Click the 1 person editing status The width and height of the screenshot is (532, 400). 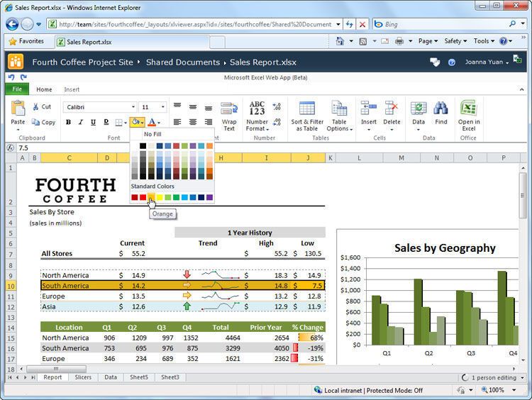(492, 377)
